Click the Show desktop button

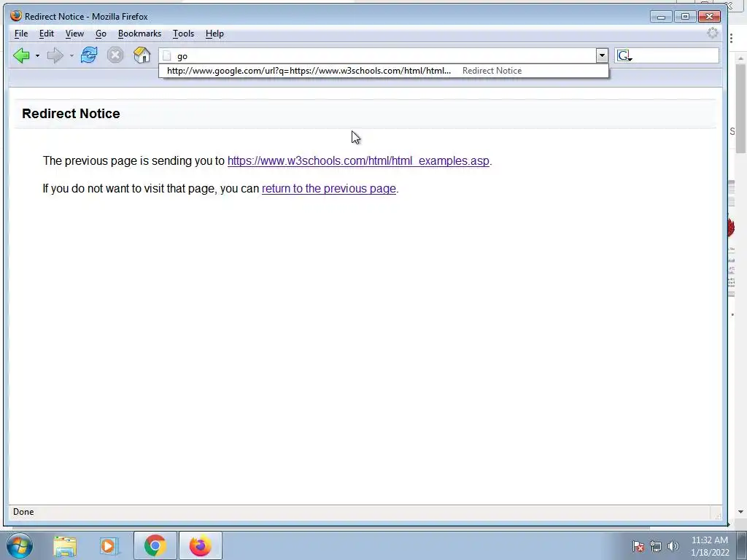coord(742,545)
